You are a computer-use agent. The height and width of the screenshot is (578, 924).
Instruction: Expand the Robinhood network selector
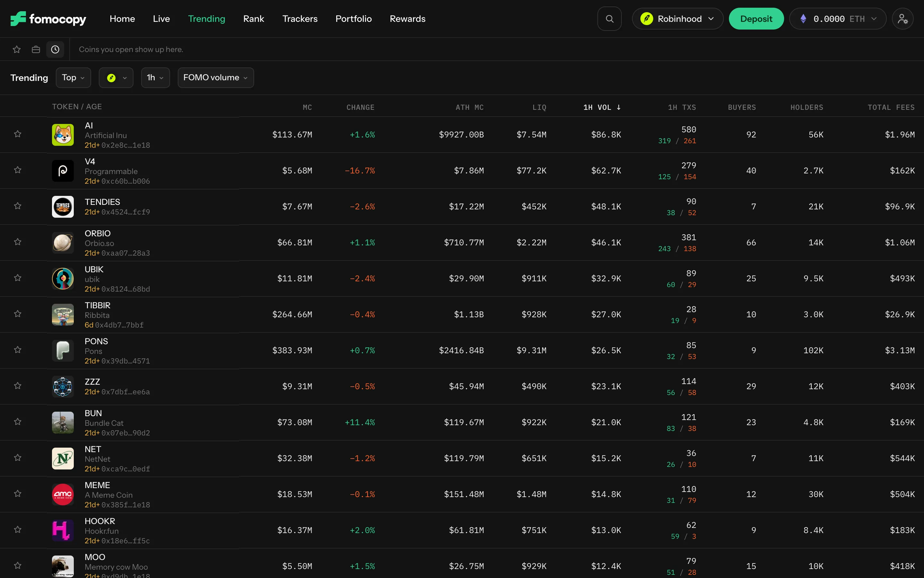click(678, 19)
